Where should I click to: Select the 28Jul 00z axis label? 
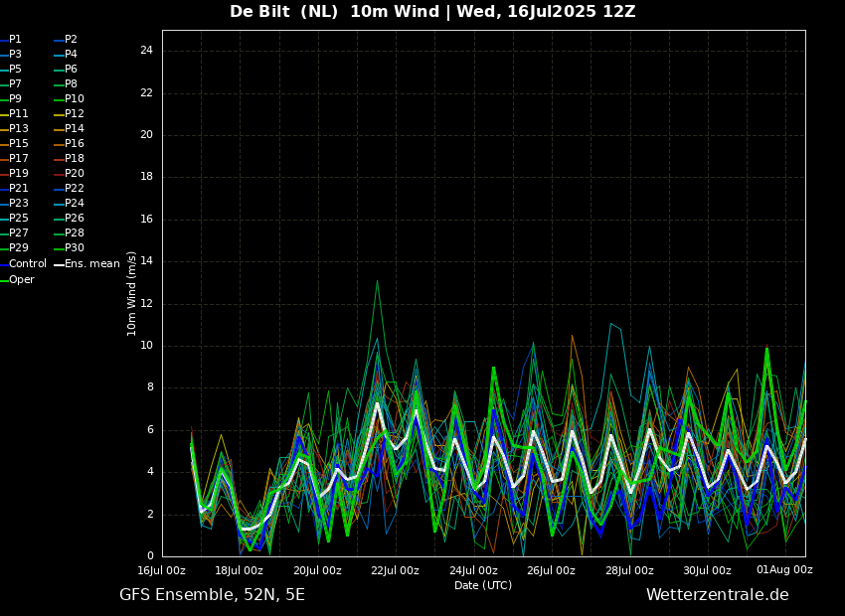click(629, 570)
